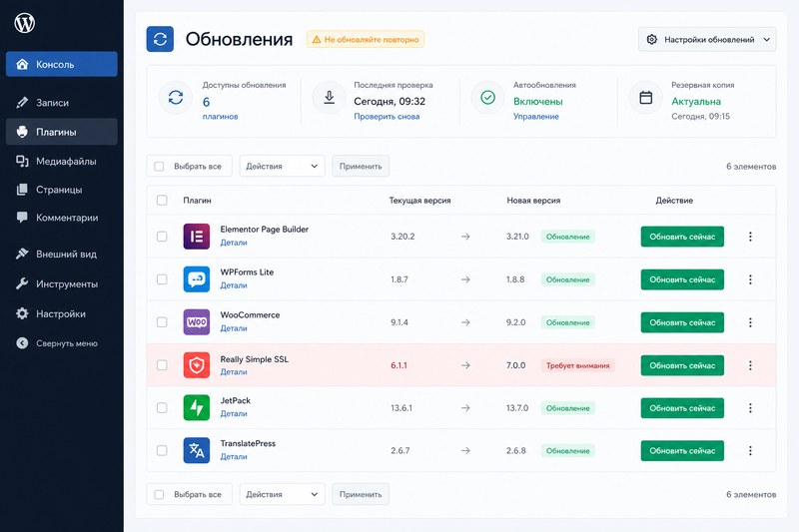Screen dimensions: 799x532
Task: Click the blue Updates refresh icon by the title
Action: pos(160,39)
